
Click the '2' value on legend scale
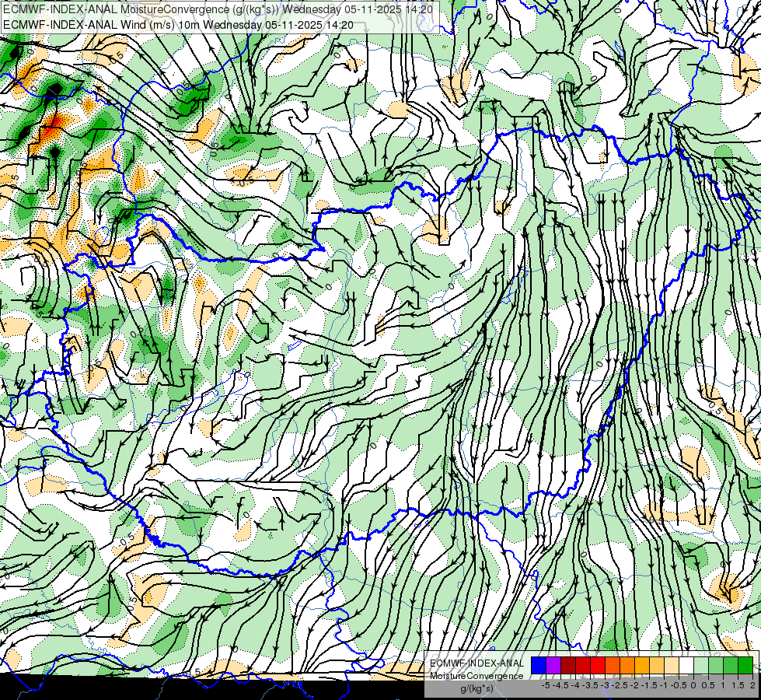tap(752, 685)
